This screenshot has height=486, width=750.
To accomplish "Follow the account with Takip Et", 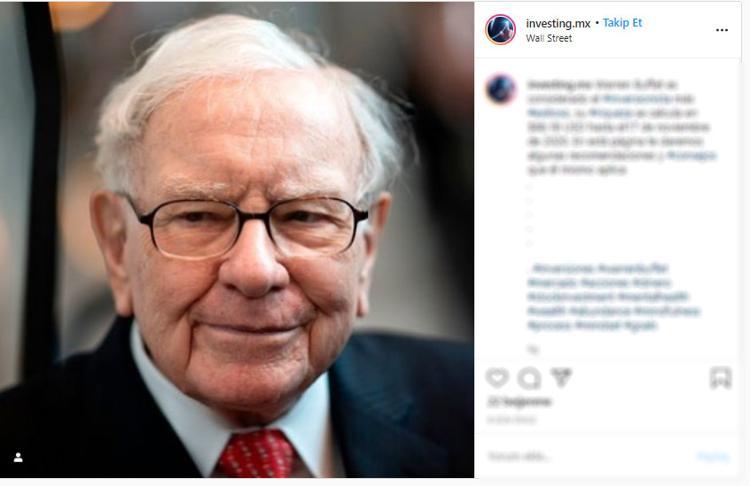I will click(622, 23).
